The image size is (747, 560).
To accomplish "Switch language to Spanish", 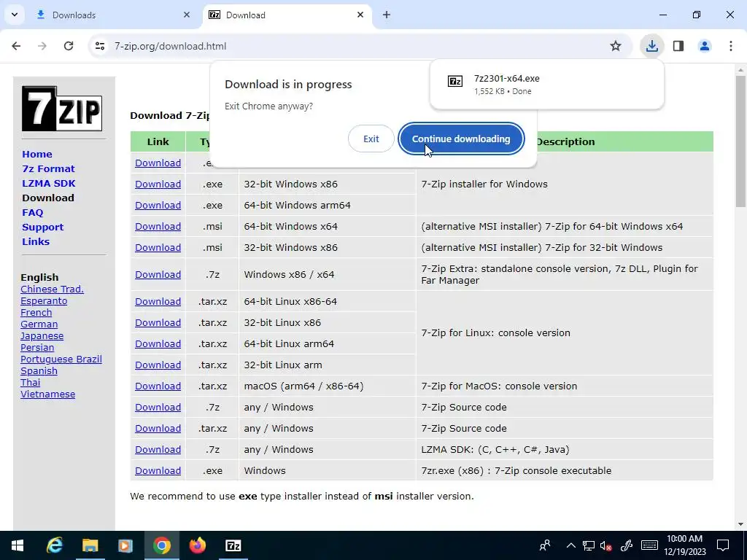I will point(39,371).
